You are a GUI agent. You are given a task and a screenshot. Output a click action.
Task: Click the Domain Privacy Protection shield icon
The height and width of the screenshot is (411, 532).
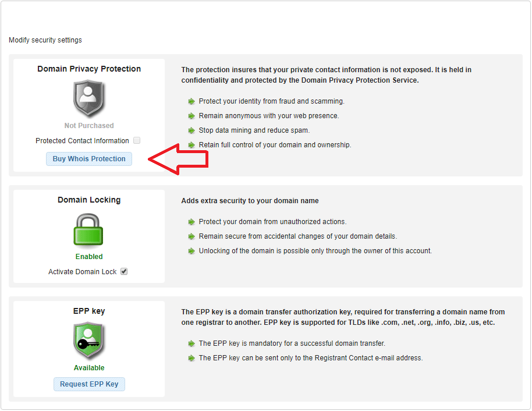(x=88, y=98)
